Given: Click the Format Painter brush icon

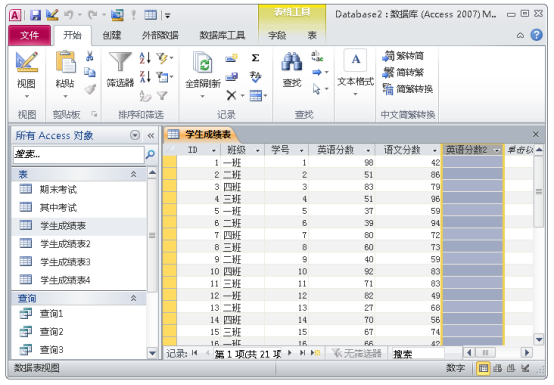Looking at the screenshot, I should tap(90, 89).
